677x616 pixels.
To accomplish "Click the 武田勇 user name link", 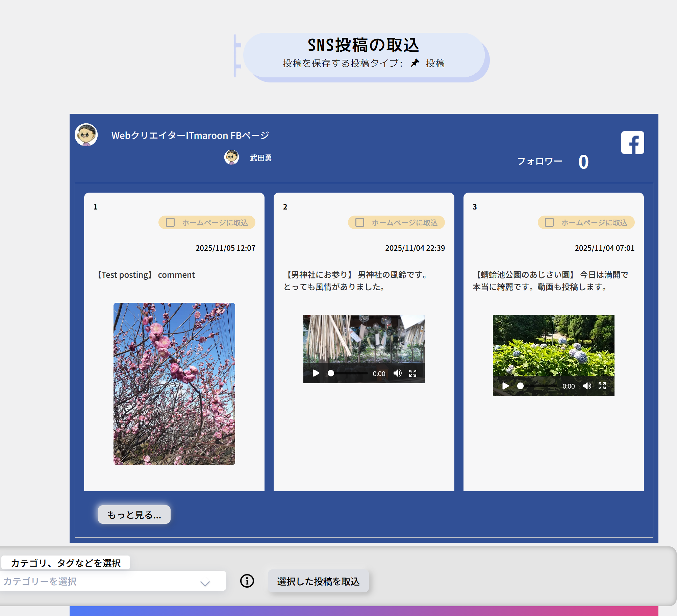I will pos(261,158).
